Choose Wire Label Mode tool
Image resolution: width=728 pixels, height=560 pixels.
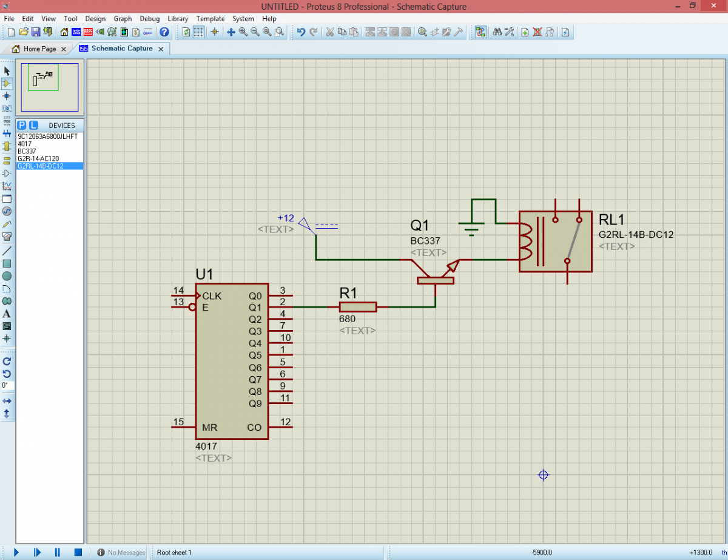click(x=7, y=108)
